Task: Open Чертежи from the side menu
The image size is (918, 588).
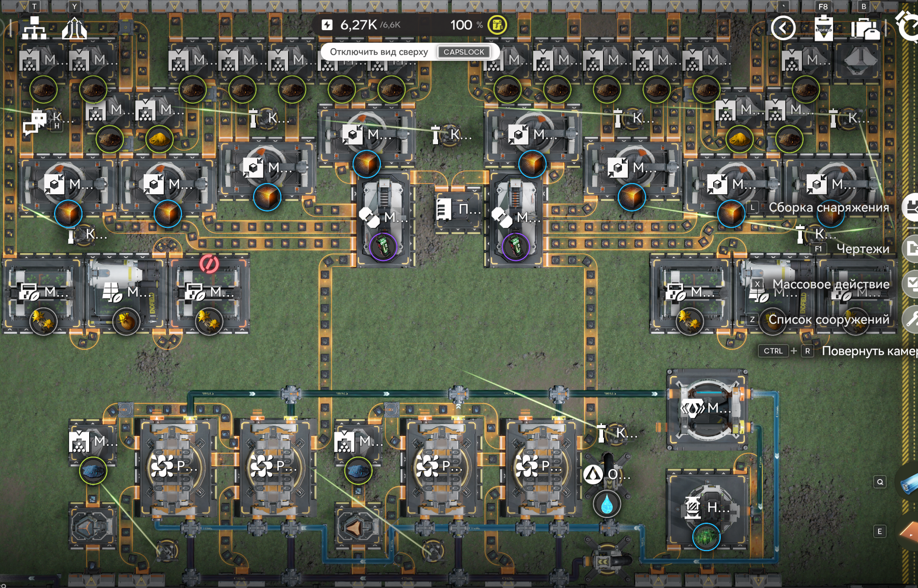Action: pyautogui.click(x=863, y=249)
